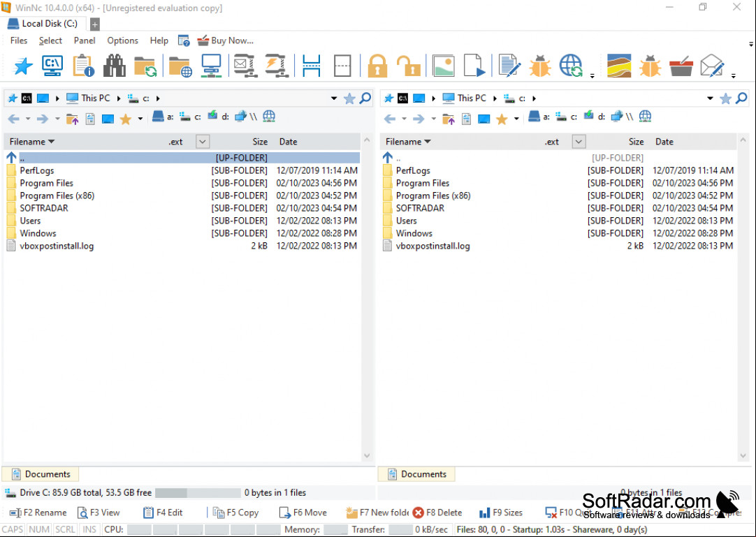This screenshot has height=537, width=756.
Task: Click the envelope with pencil icon
Action: pyautogui.click(x=712, y=66)
